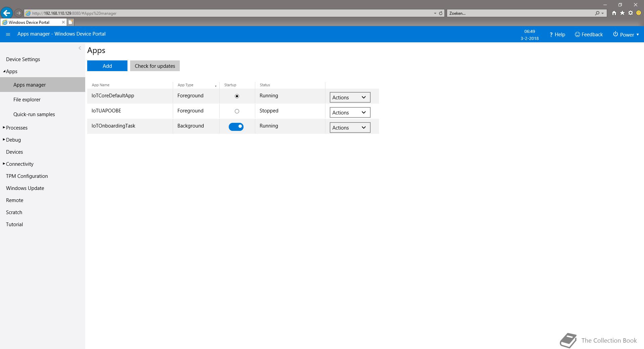Screen dimensions: 644x349
Task: Open TPM Configuration page
Action: coord(27,176)
